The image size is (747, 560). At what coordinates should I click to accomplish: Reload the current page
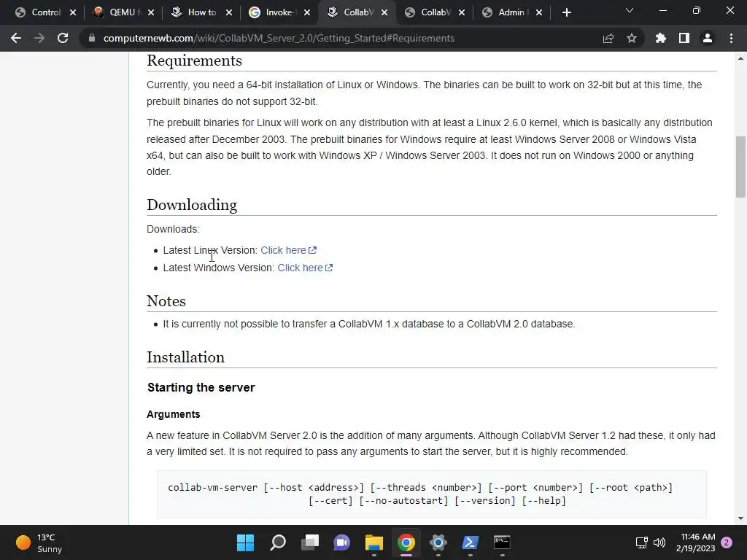tap(63, 38)
